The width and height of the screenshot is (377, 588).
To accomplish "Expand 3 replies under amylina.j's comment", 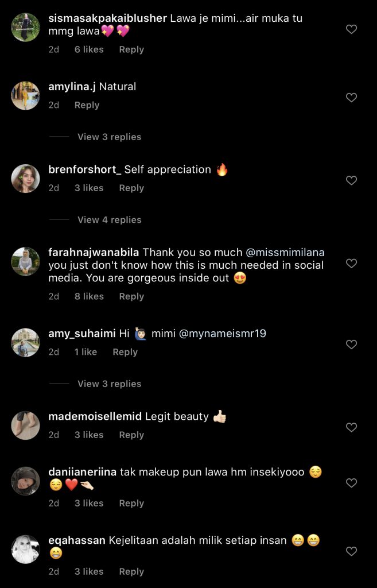I will tap(109, 137).
